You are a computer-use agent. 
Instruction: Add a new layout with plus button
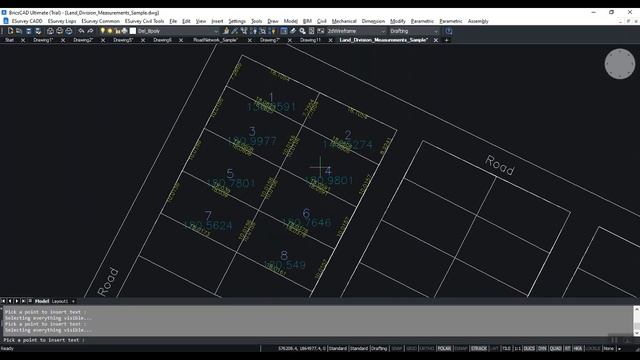tap(73, 301)
